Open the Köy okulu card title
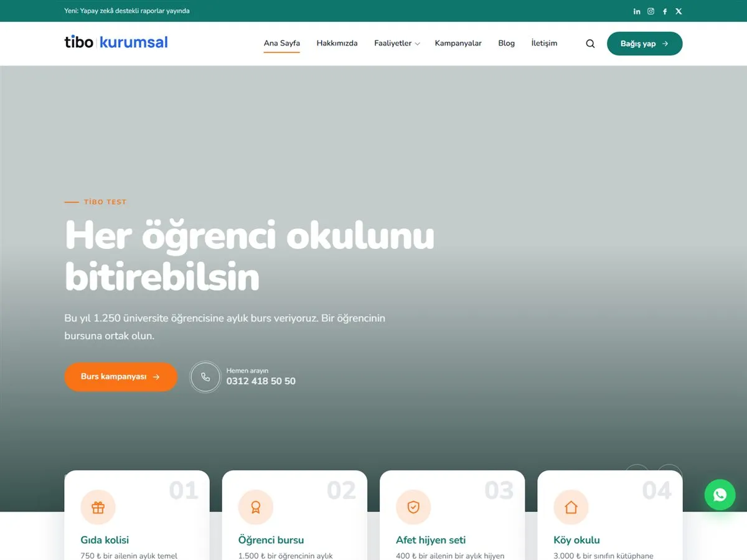 pyautogui.click(x=576, y=540)
